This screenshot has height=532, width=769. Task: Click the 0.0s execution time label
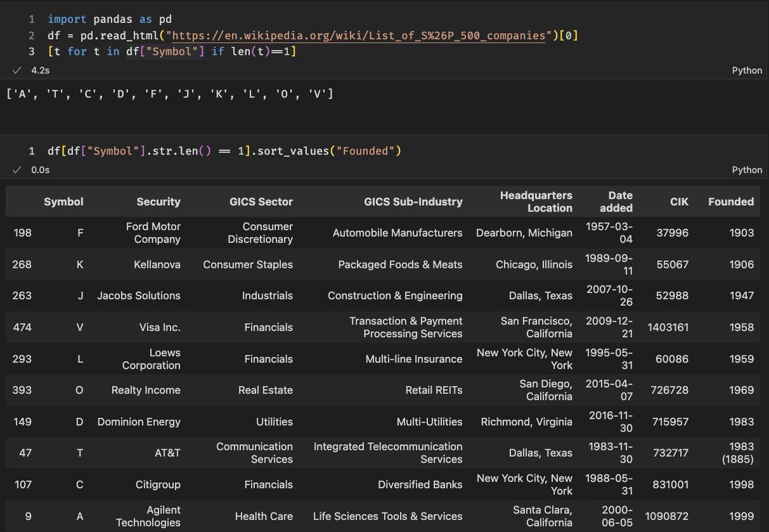[x=40, y=170]
